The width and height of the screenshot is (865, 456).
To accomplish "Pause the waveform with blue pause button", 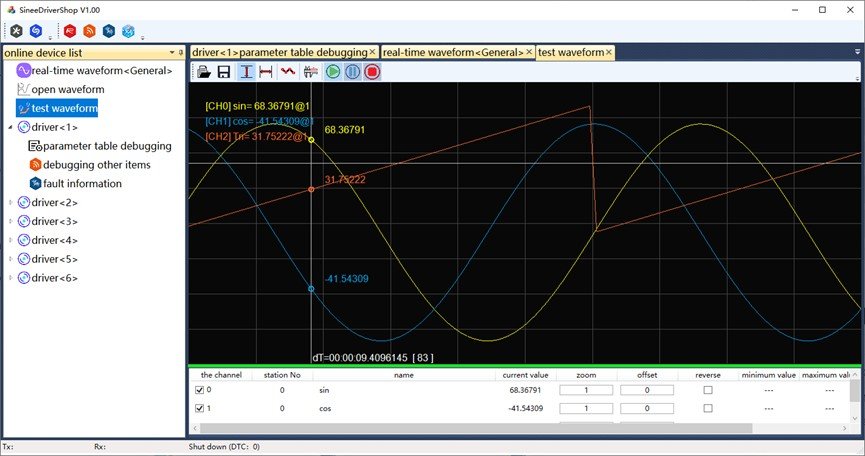I will pyautogui.click(x=352, y=72).
